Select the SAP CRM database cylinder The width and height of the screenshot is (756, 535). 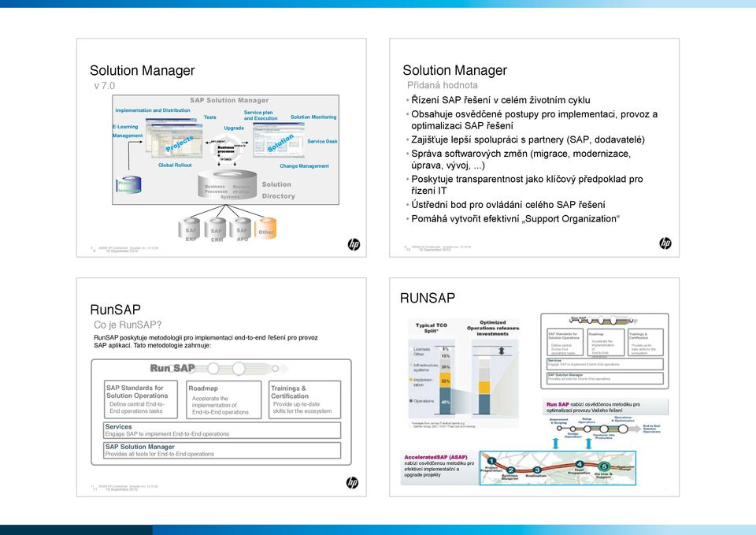[216, 229]
